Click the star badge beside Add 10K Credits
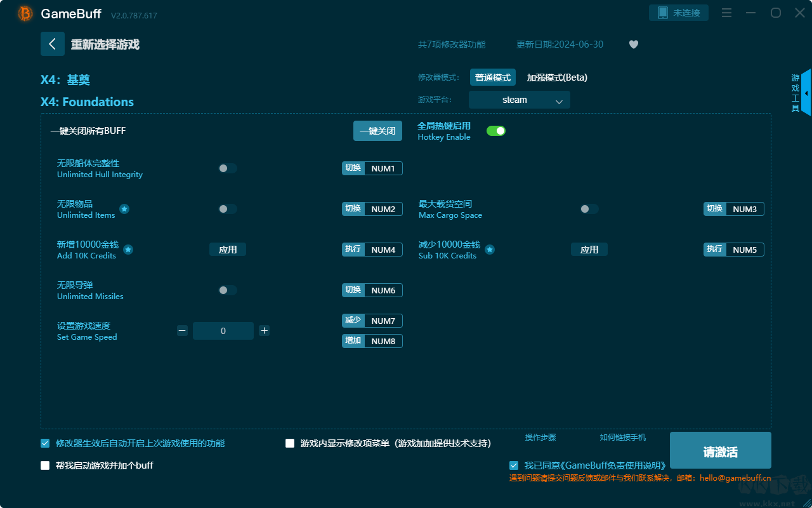 point(128,250)
